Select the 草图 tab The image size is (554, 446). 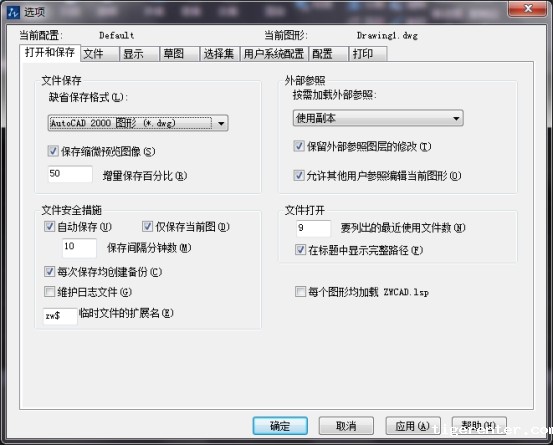click(x=179, y=54)
